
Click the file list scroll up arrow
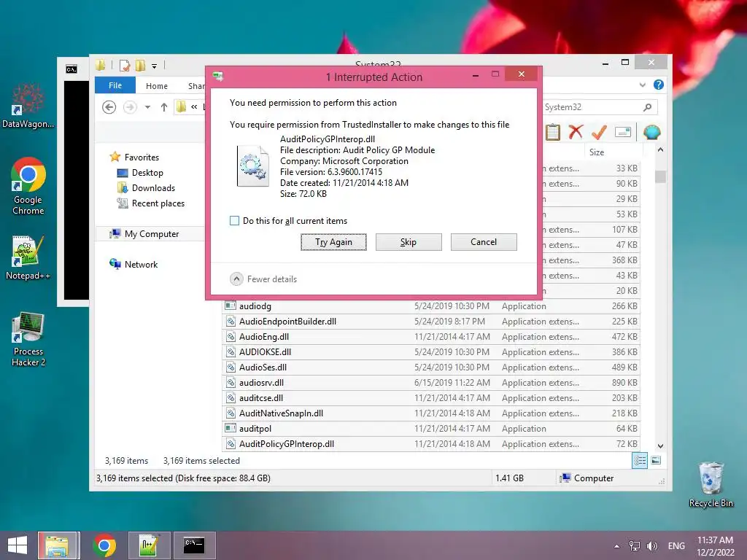[x=660, y=150]
